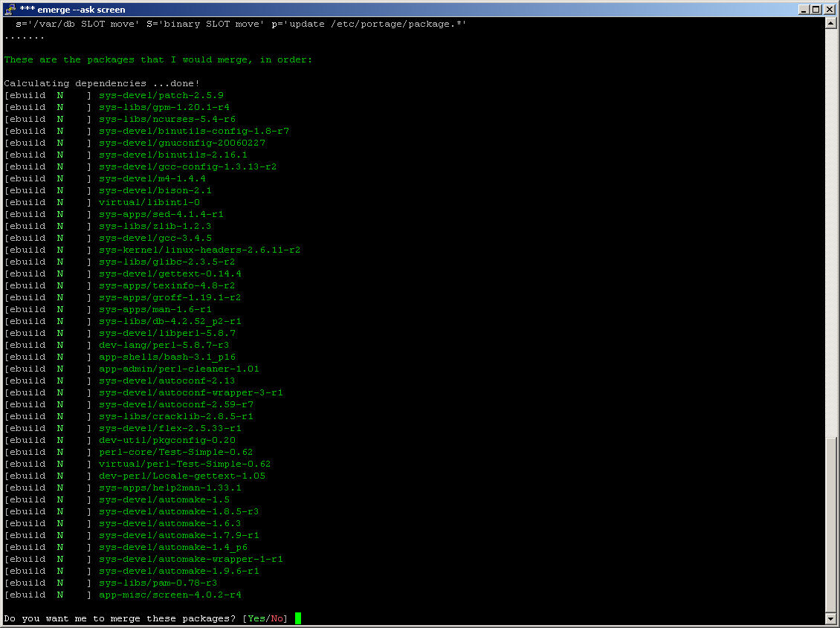
Task: Click 'sys-libs/db-4.2.52_p2-r1' package
Action: (x=170, y=321)
